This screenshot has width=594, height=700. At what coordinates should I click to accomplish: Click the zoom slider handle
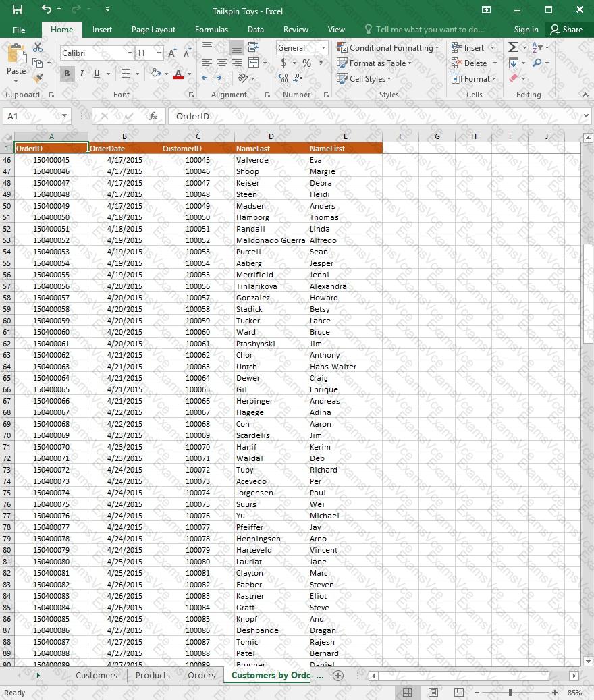(510, 693)
